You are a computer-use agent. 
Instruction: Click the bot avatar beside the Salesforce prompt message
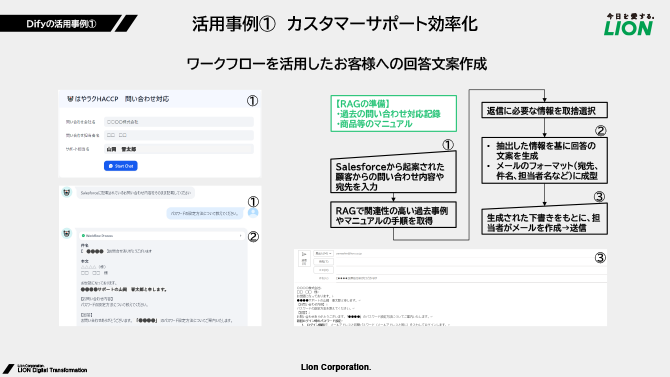coord(67,192)
